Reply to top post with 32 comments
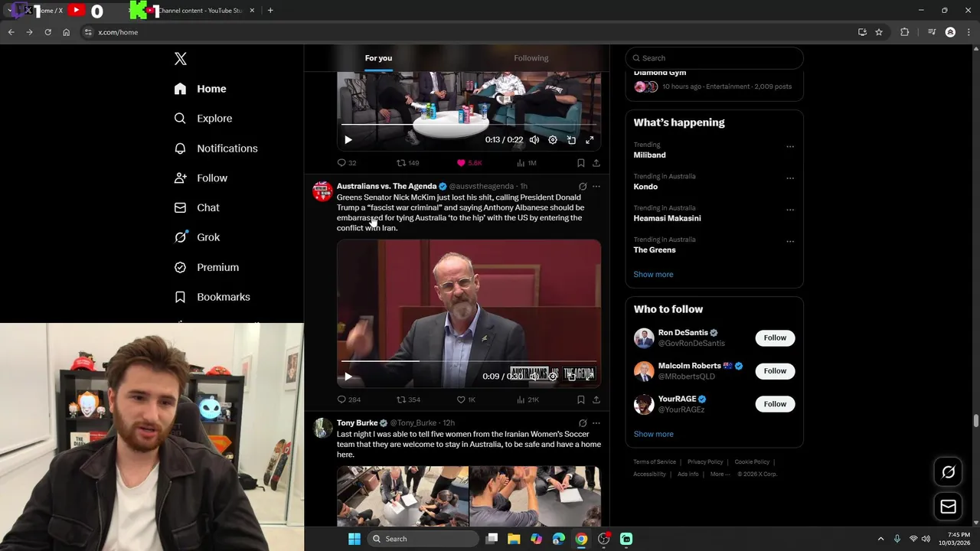 click(x=347, y=163)
